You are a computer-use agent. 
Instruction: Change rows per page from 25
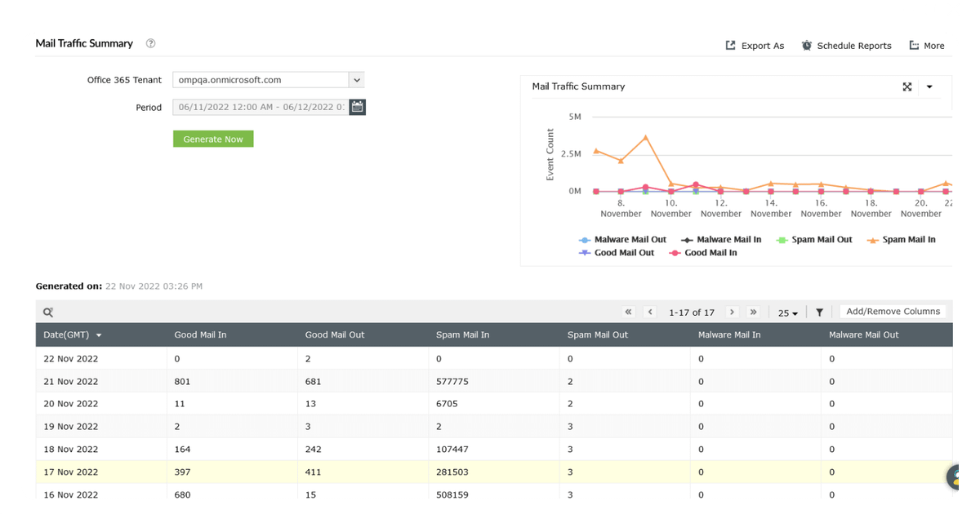[788, 312]
